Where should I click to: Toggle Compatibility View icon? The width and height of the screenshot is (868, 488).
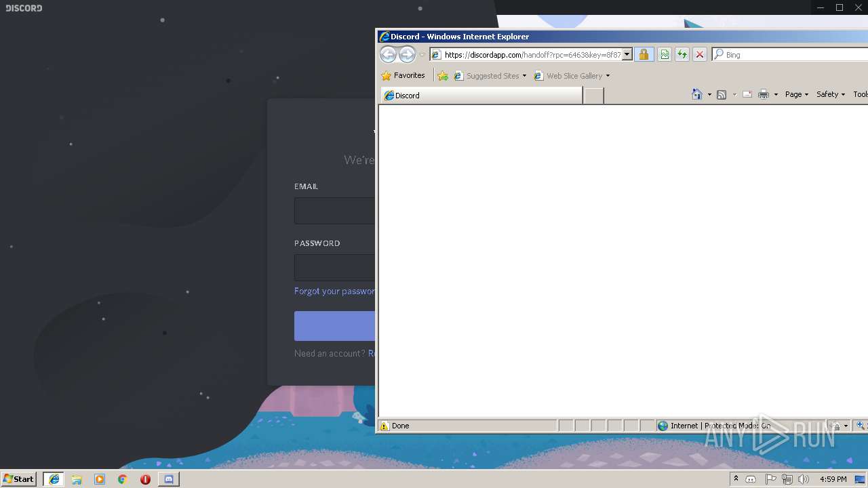[665, 55]
